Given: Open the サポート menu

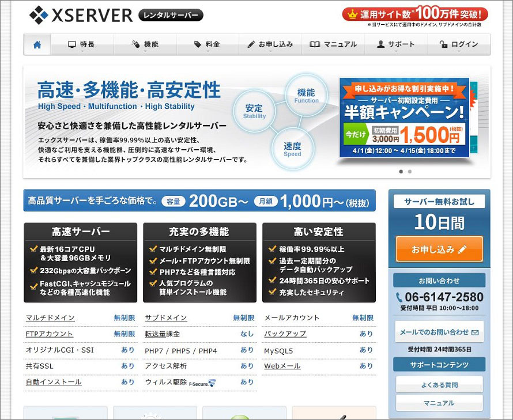Looking at the screenshot, I should pos(396,44).
